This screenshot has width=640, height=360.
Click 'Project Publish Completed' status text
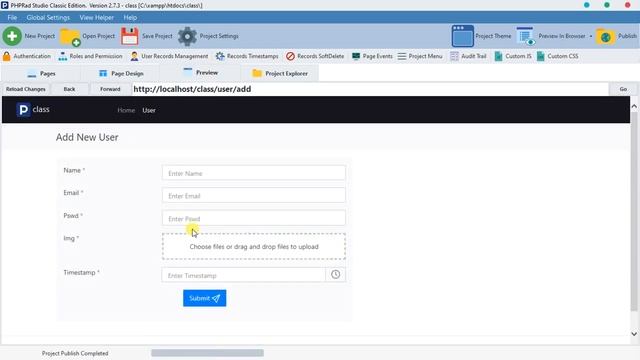(75, 353)
